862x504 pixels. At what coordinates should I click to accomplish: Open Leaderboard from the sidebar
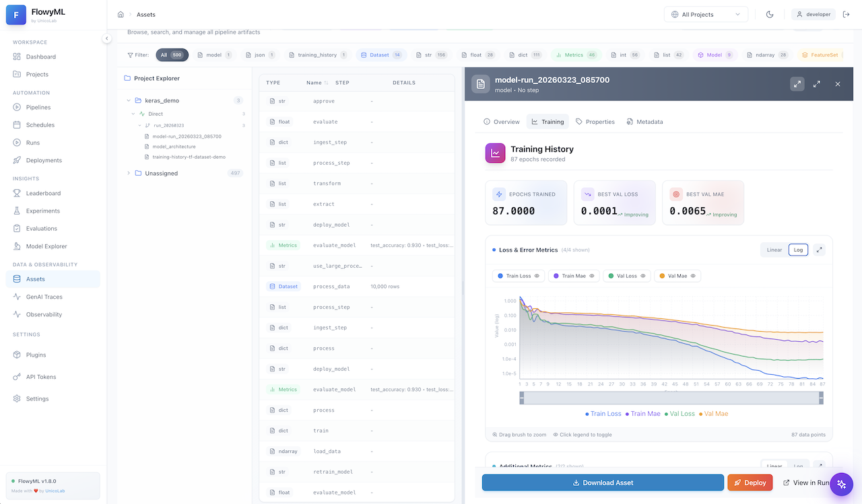[x=43, y=193]
